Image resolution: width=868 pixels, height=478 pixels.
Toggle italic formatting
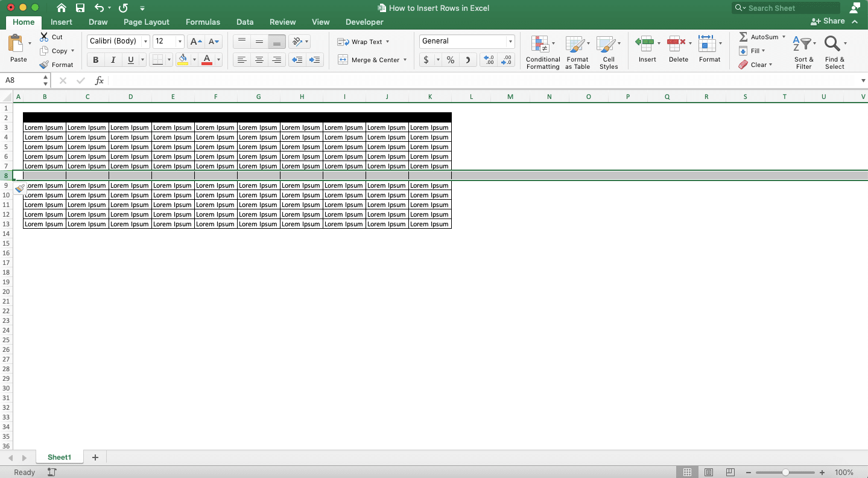tap(113, 60)
